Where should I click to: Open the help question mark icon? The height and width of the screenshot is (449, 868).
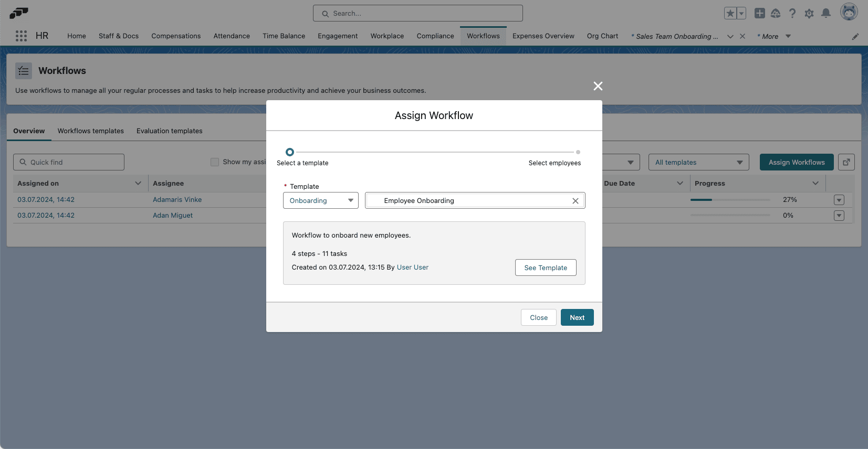(792, 13)
